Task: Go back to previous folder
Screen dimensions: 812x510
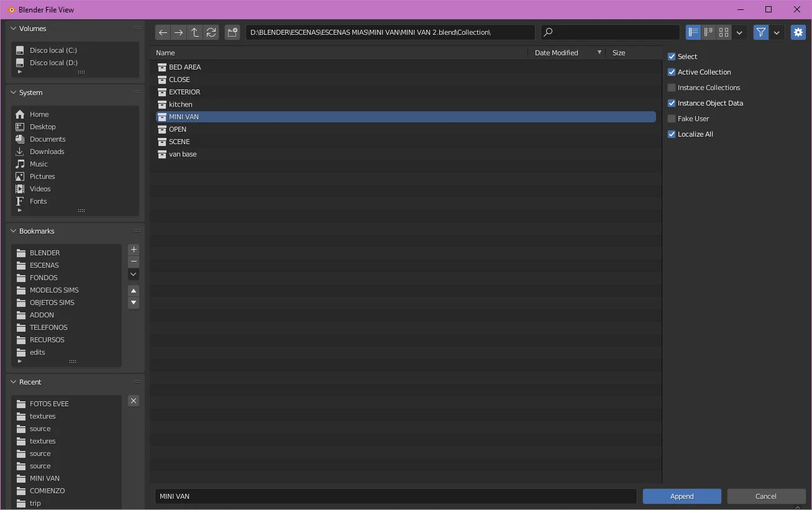Action: 163,32
